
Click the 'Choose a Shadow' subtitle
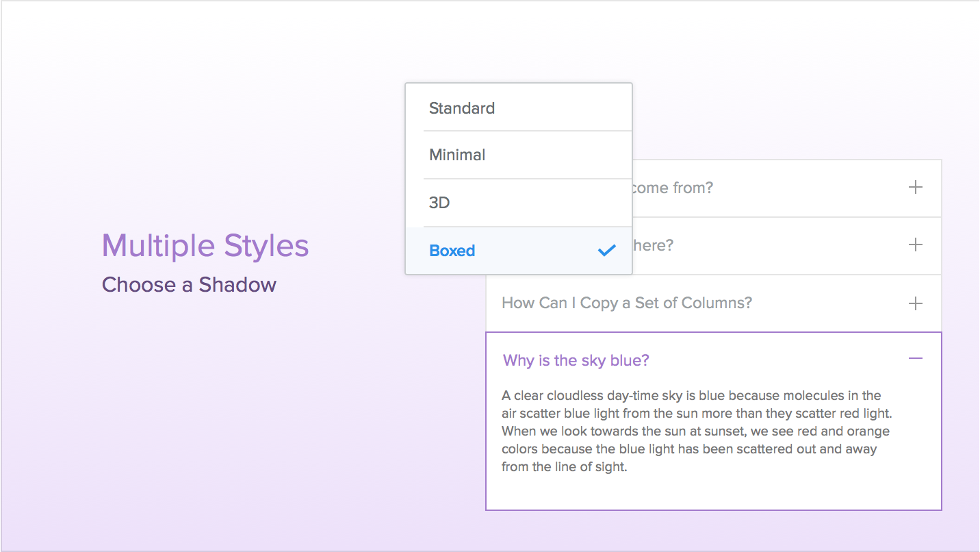[x=189, y=285]
